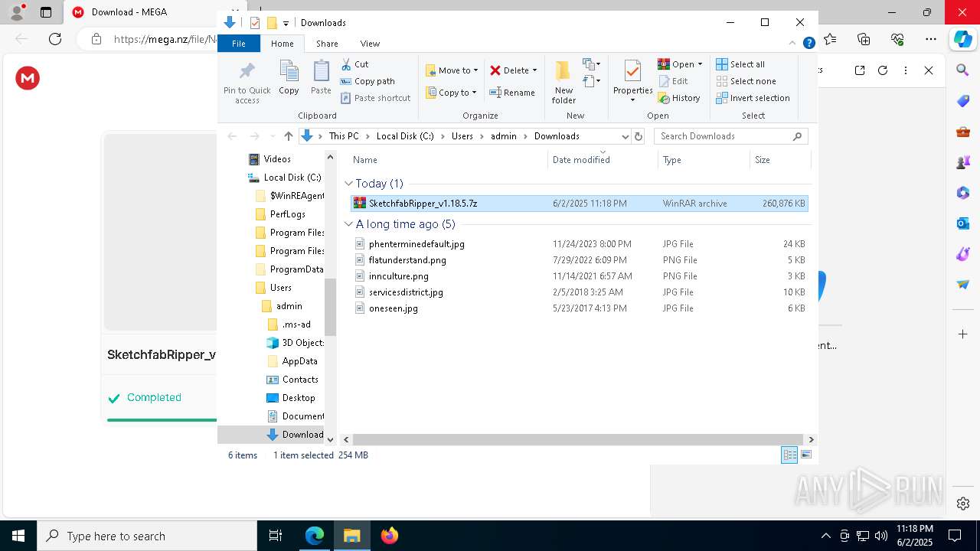The height and width of the screenshot is (551, 980).
Task: Switch to the View ribbon tab
Action: pyautogui.click(x=370, y=44)
